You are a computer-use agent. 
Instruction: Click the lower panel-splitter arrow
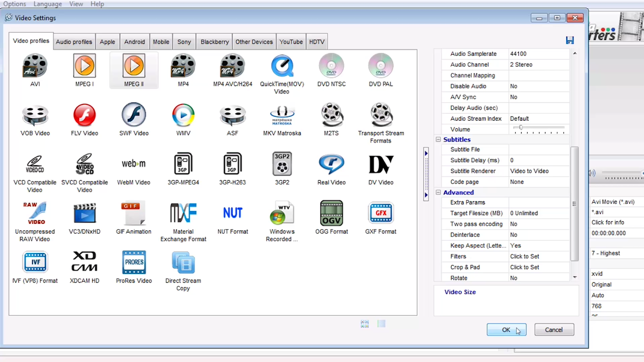(x=426, y=195)
